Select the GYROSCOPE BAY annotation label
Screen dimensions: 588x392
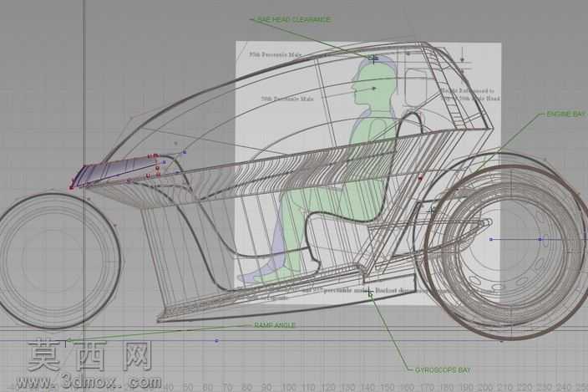click(443, 370)
